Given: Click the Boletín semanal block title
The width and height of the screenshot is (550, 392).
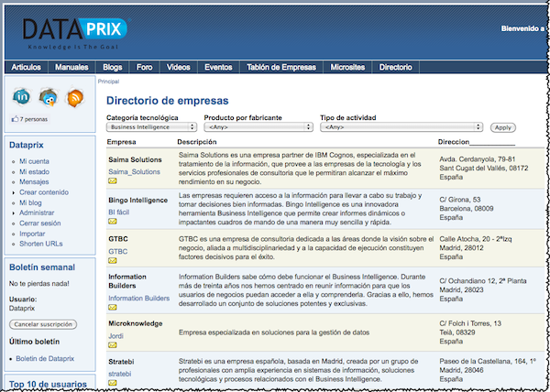Looking at the screenshot, I should point(42,267).
